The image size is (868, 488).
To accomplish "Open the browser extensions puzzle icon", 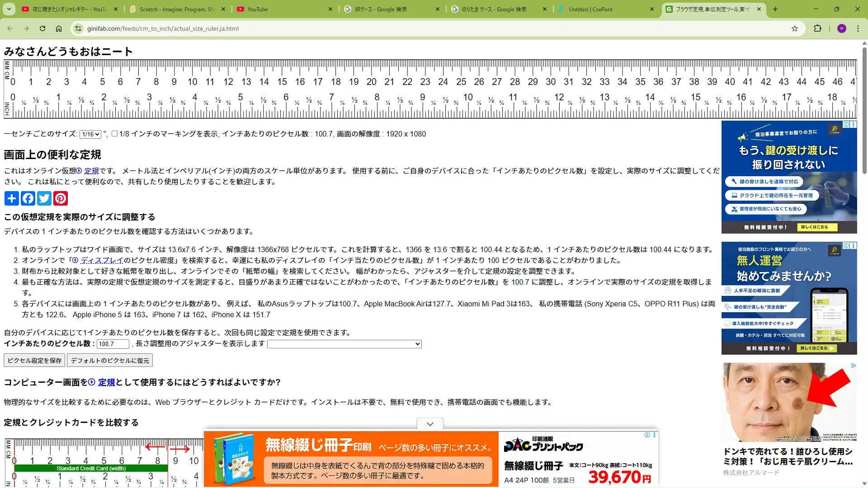I will point(817,28).
